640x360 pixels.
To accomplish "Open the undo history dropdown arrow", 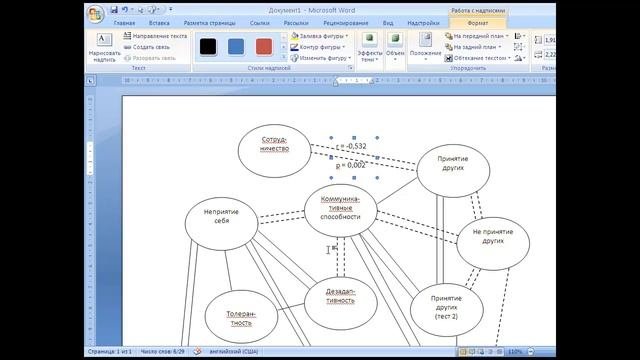I will 132,10.
